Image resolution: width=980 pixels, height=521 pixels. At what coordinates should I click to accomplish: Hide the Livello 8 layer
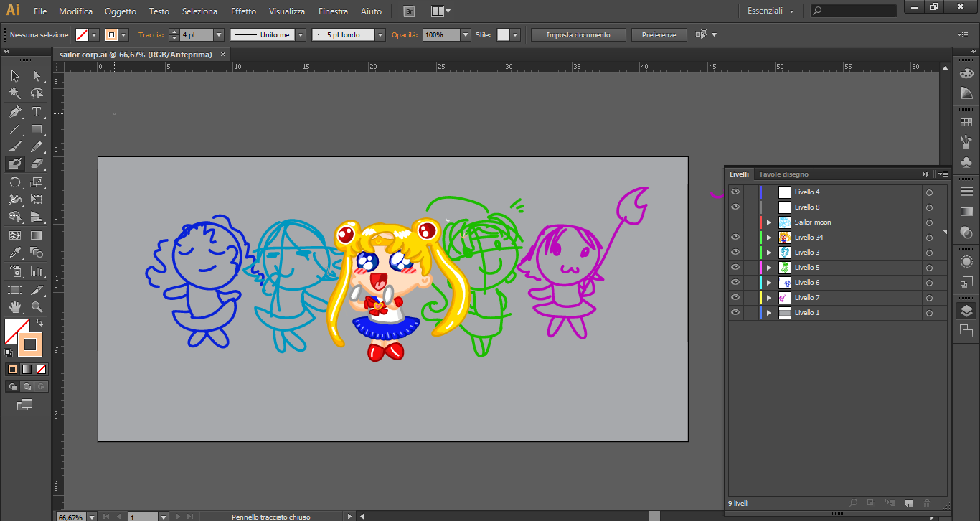click(735, 207)
